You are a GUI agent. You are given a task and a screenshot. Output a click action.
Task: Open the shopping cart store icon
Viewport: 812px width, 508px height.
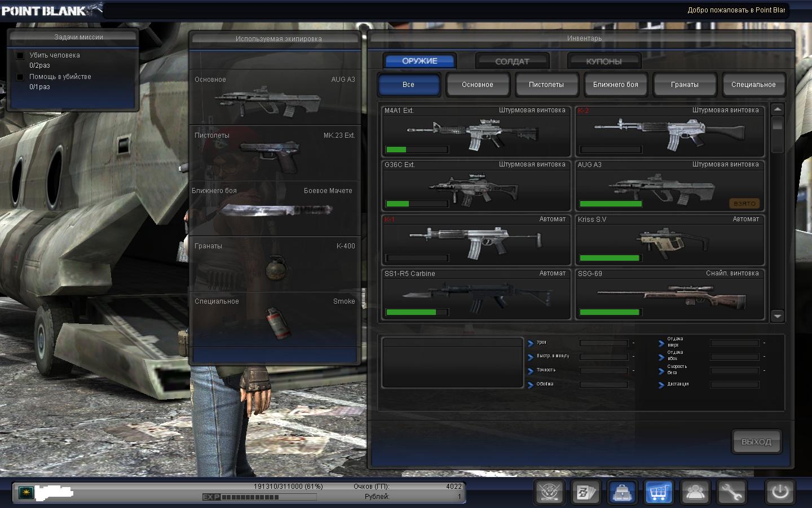[x=659, y=492]
